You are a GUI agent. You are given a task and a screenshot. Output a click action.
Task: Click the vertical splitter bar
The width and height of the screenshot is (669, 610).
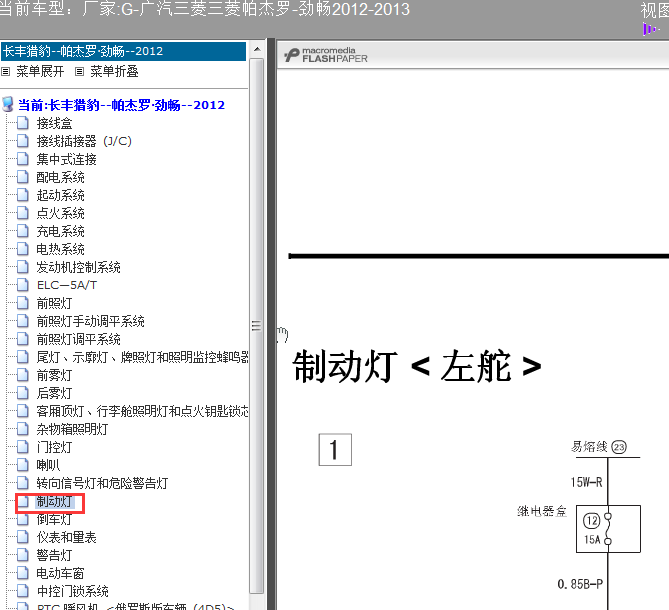(271, 324)
